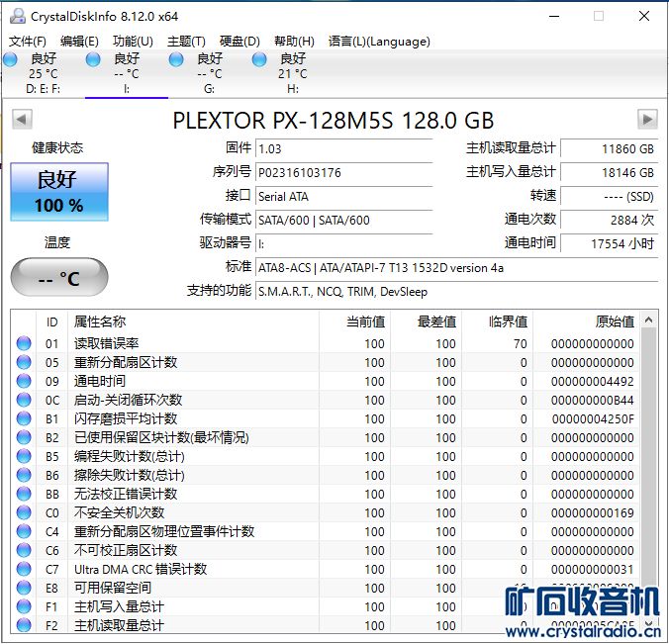The height and width of the screenshot is (644, 669).
Task: Click rotation rate value ---- (SSD)
Action: tap(609, 197)
